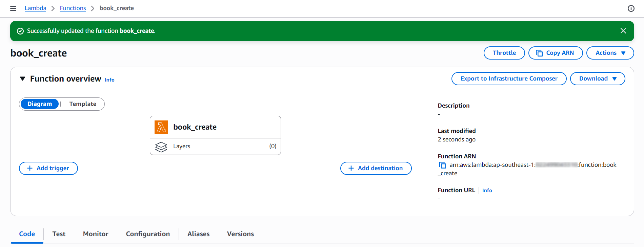
Task: Click the Function URL label
Action: pyautogui.click(x=456, y=190)
